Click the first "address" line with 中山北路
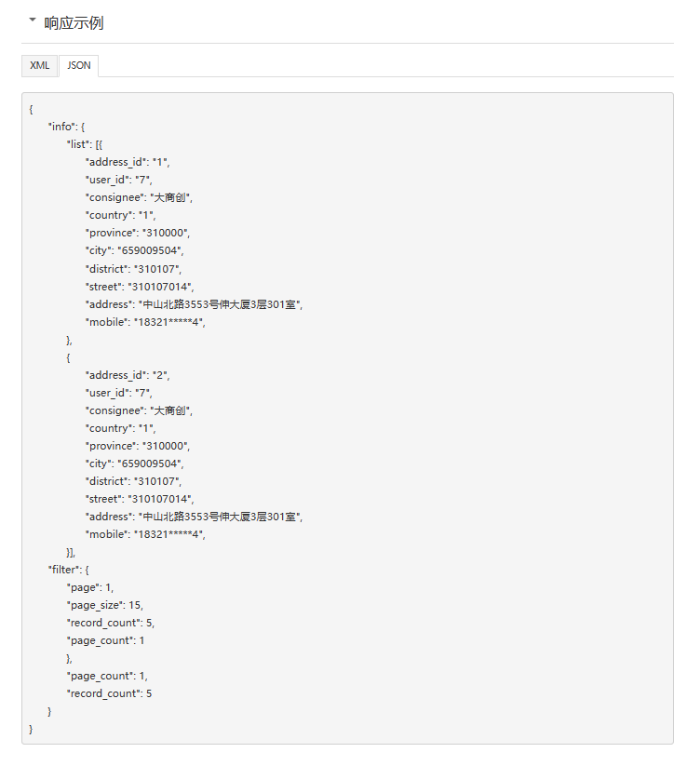The width and height of the screenshot is (700, 766). pyautogui.click(x=194, y=304)
